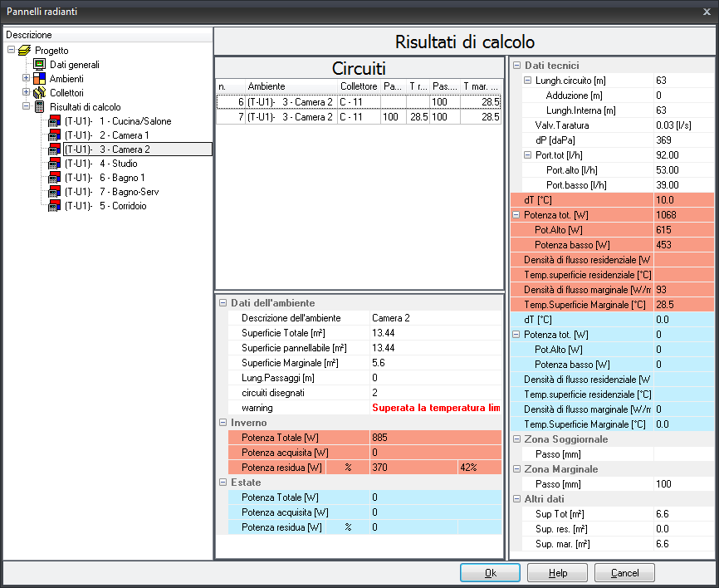This screenshot has width=719, height=588.
Task: Click the Ambienti colored squares icon
Action: [39, 79]
